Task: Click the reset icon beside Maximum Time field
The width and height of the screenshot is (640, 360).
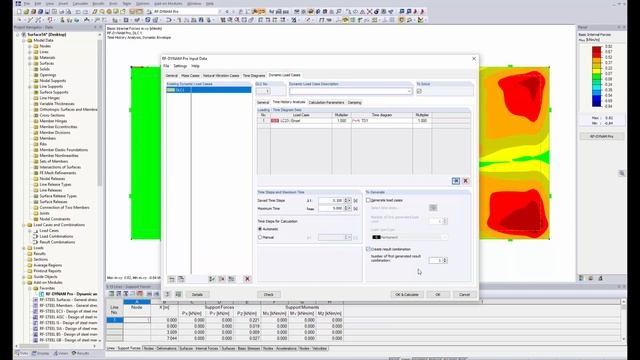Action: pyautogui.click(x=356, y=209)
